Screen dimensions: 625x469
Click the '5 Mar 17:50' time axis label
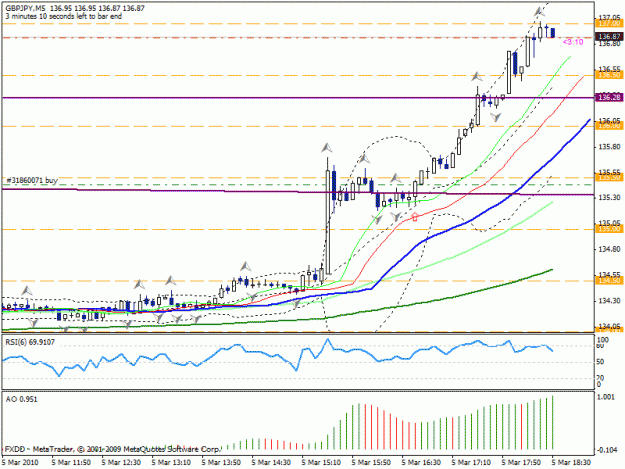coord(521,463)
